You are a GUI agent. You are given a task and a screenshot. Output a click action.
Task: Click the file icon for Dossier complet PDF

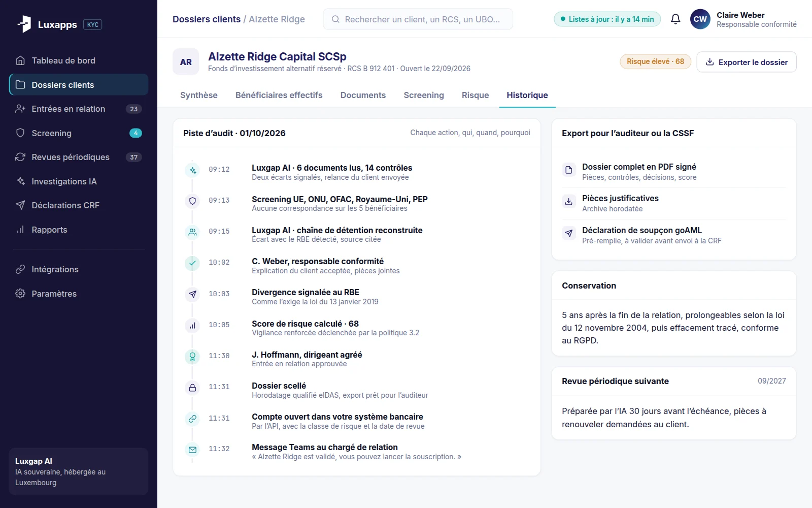tap(569, 170)
